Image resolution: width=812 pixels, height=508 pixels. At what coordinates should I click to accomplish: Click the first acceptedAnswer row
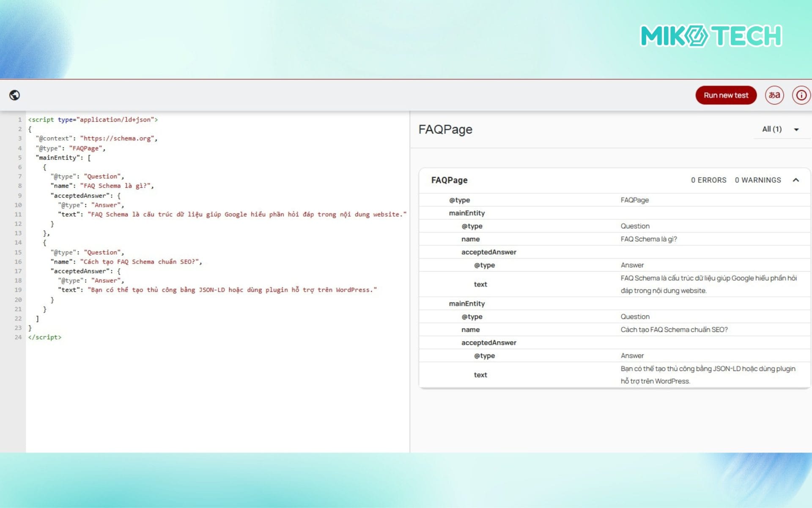[x=488, y=252]
